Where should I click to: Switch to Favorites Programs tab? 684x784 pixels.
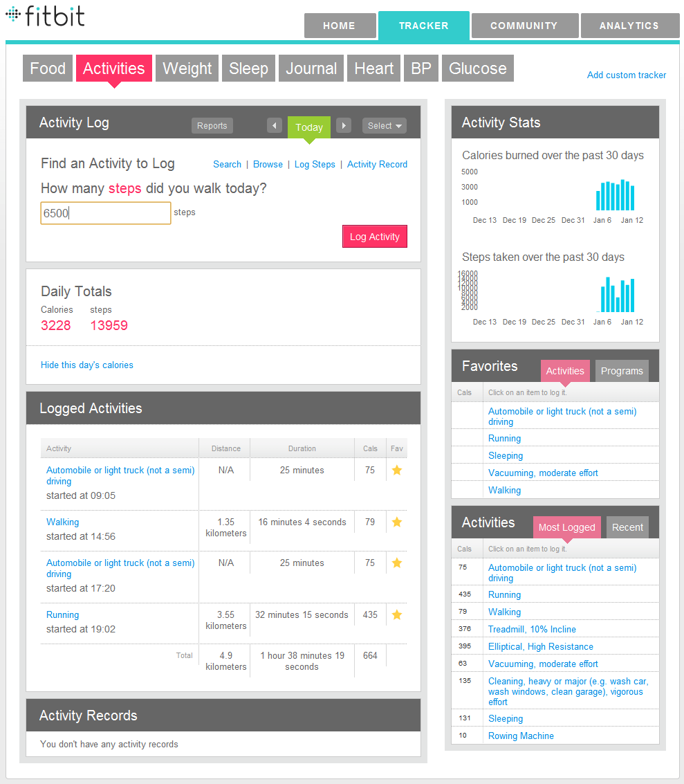(622, 371)
